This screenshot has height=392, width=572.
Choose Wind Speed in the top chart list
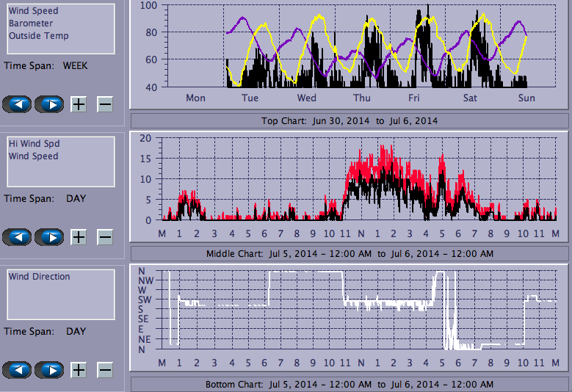pyautogui.click(x=33, y=11)
